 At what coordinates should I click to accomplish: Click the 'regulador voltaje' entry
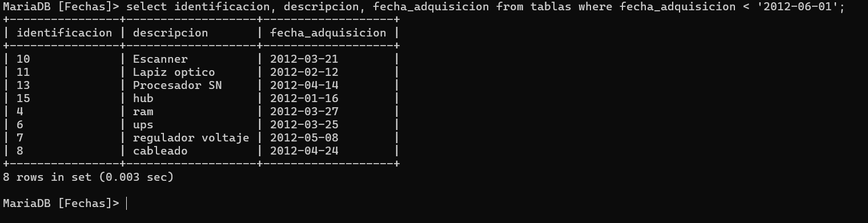point(191,137)
